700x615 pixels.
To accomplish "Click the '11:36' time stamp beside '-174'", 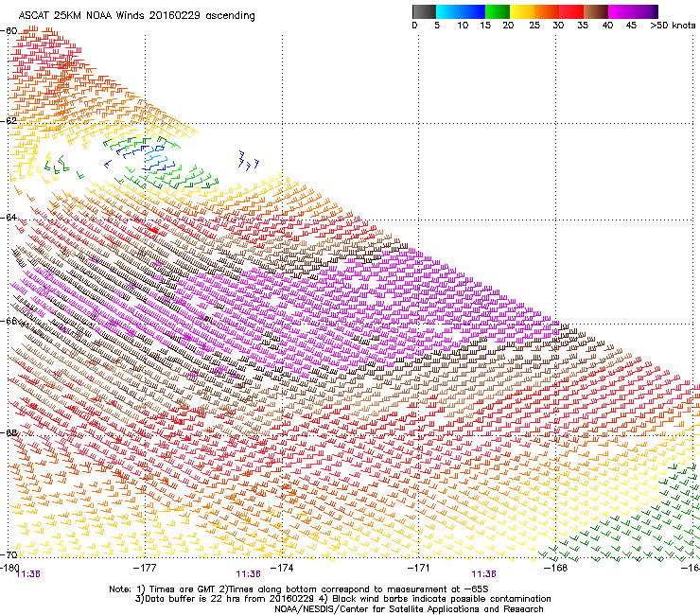I will (248, 574).
